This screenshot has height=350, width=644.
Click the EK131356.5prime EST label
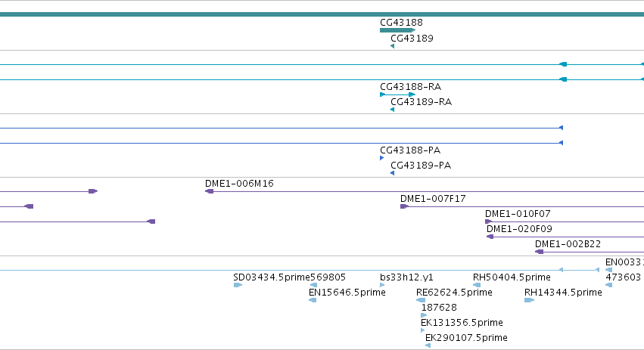pos(462,323)
